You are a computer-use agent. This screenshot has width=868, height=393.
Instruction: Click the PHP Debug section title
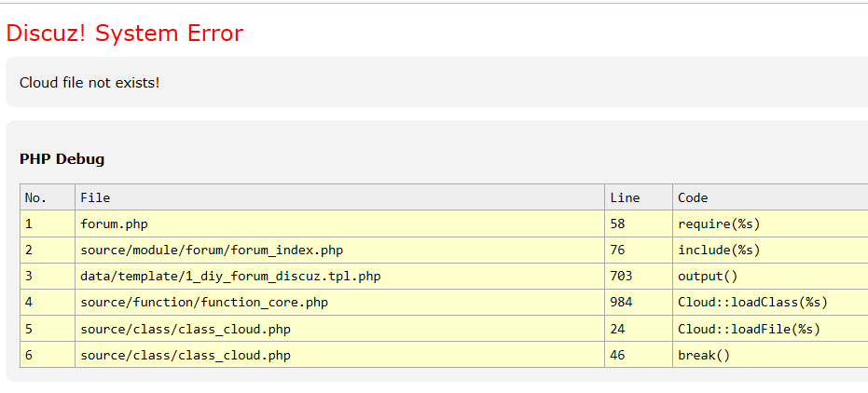[62, 159]
